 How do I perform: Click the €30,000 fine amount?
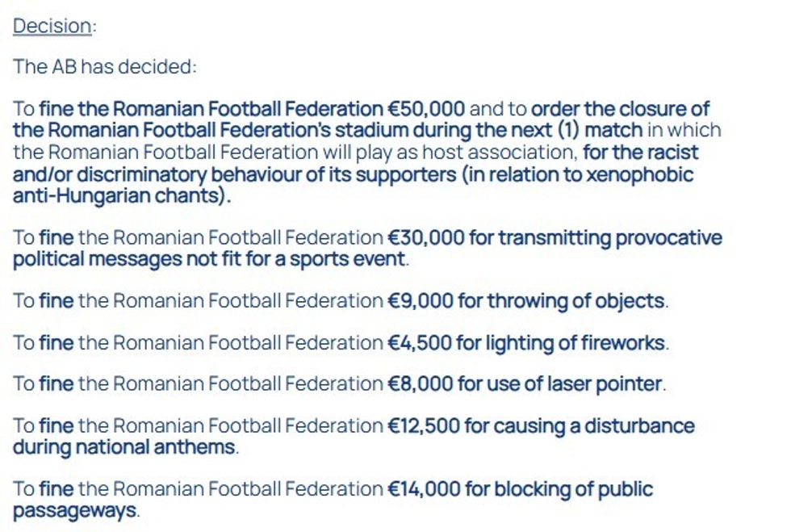426,238
